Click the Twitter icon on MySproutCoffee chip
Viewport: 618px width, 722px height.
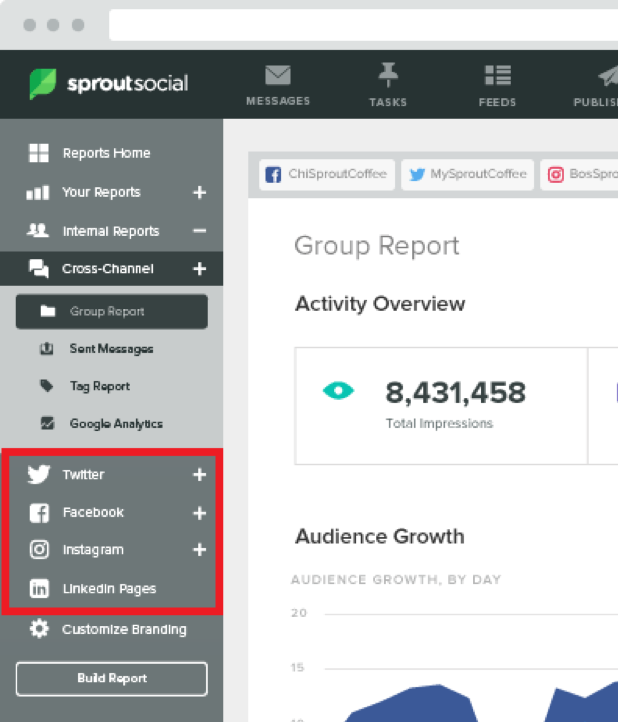(417, 175)
